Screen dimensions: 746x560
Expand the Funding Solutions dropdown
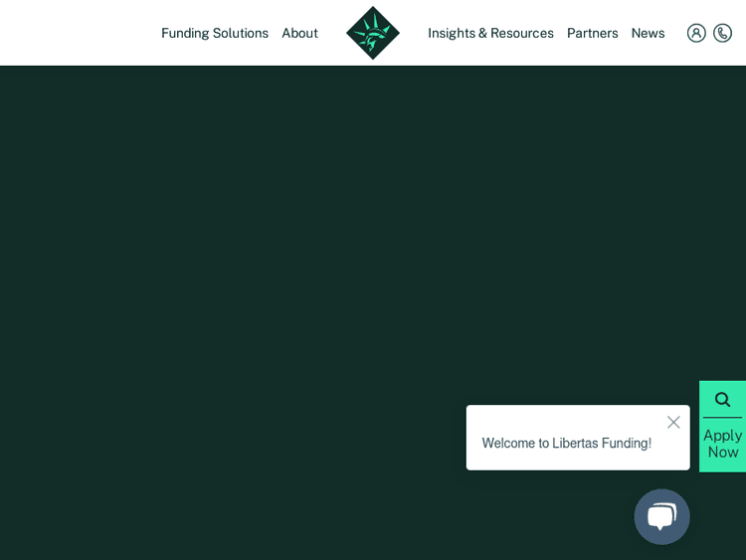(x=215, y=33)
